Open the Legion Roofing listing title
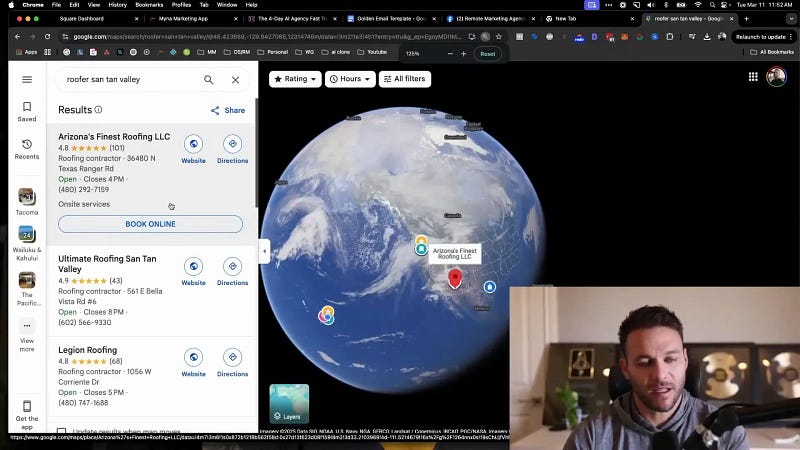 [x=88, y=350]
